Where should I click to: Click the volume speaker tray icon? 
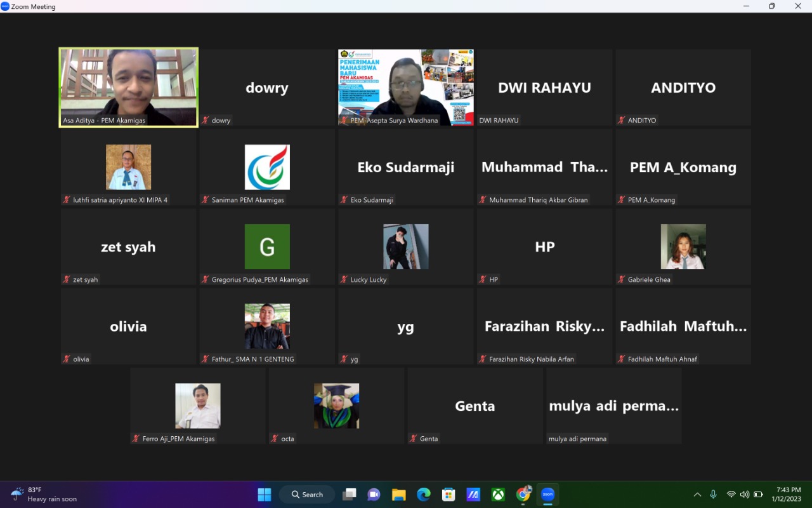tap(745, 494)
